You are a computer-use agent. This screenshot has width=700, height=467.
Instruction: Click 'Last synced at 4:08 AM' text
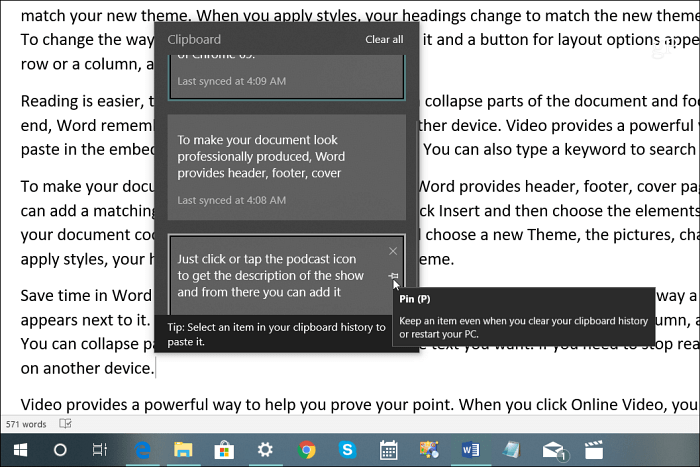point(231,200)
